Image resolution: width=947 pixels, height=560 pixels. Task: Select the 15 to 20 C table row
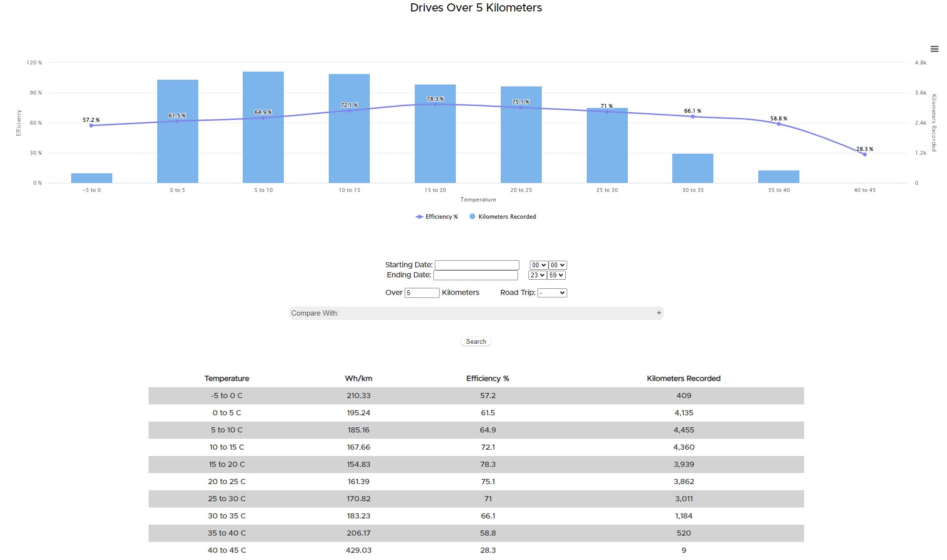pos(475,464)
